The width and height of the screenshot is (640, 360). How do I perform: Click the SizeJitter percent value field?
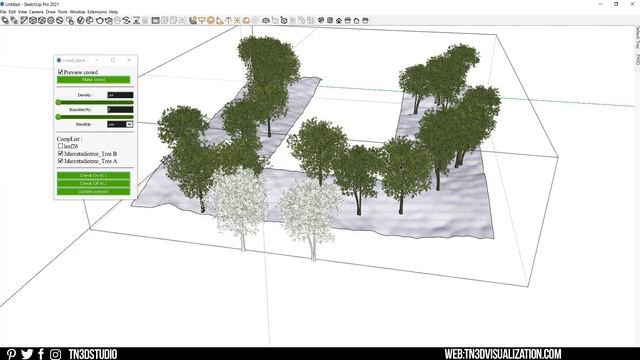point(120,109)
